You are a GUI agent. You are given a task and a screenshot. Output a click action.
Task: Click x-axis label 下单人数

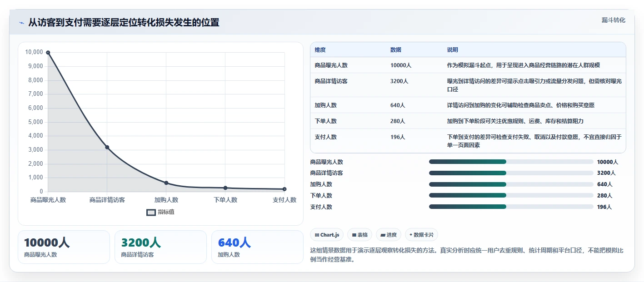tap(225, 200)
